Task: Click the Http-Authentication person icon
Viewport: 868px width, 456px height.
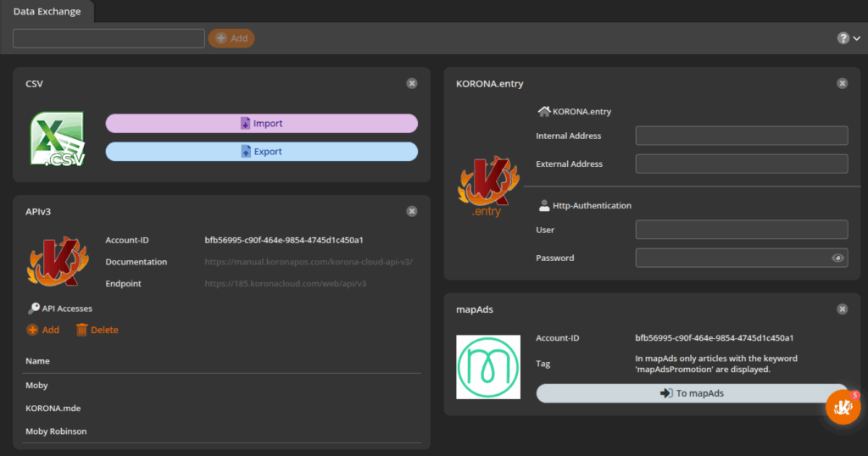Action: tap(544, 205)
